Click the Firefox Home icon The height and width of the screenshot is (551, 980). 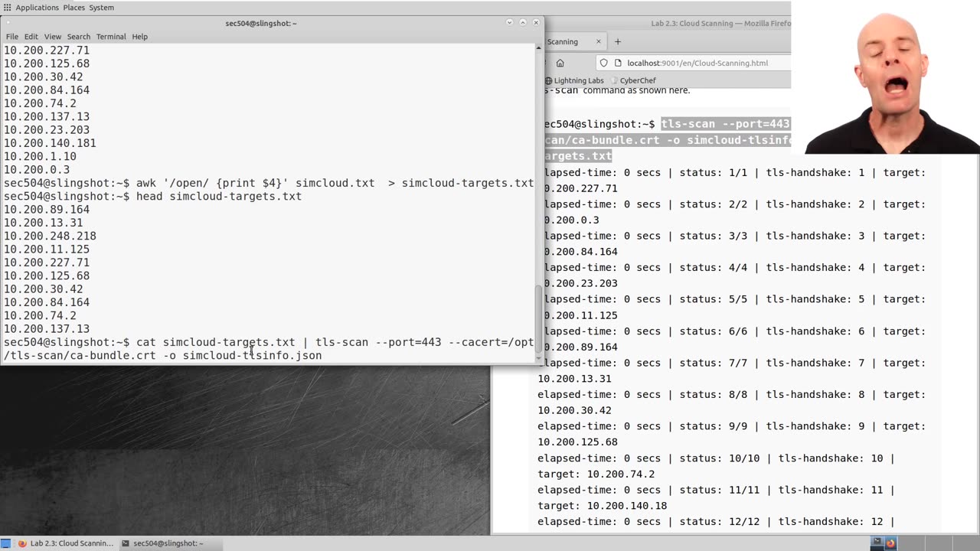[x=560, y=63]
